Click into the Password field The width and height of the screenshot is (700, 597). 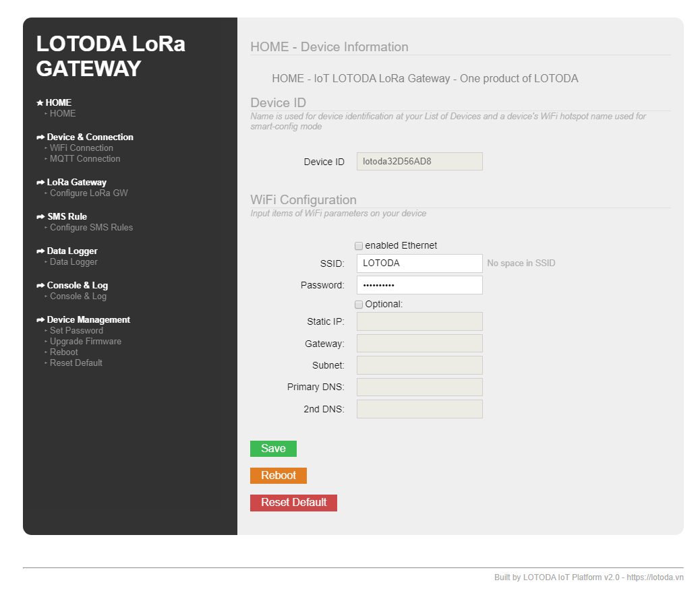419,285
